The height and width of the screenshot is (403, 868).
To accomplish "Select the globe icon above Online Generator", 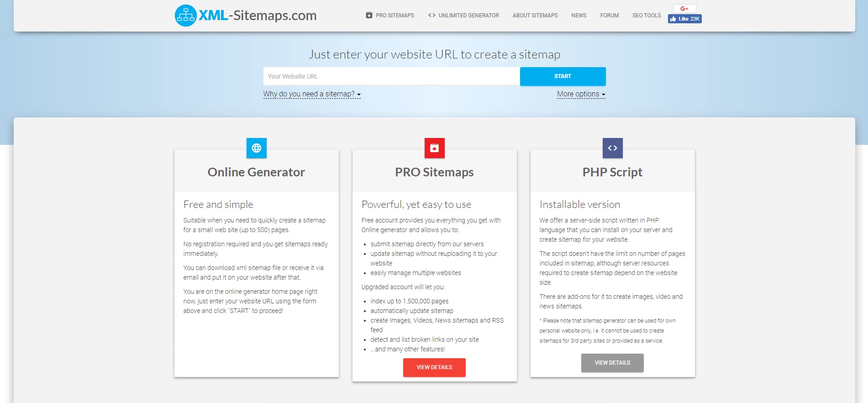I will pyautogui.click(x=256, y=148).
